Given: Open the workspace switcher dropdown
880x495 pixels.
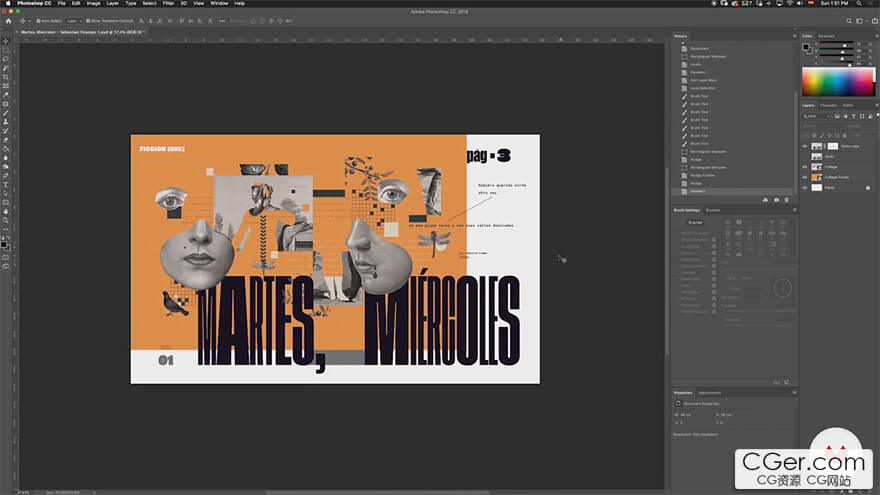Looking at the screenshot, I should (x=861, y=21).
